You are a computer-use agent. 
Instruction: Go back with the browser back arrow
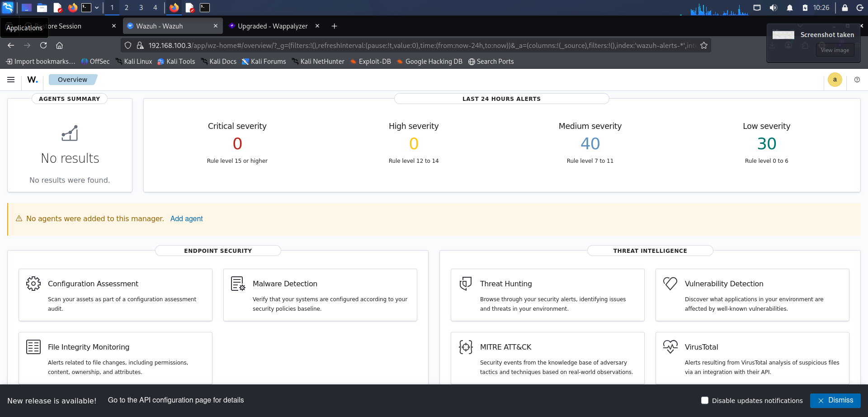[11, 45]
